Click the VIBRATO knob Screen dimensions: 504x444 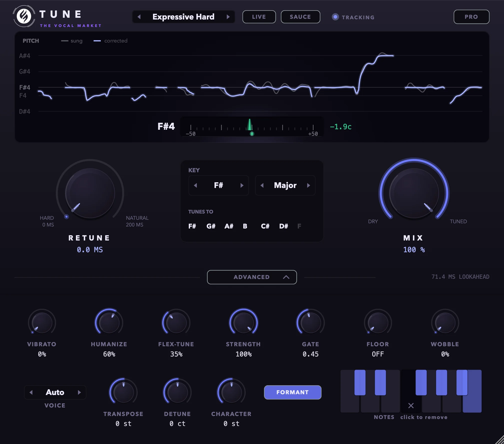42,323
